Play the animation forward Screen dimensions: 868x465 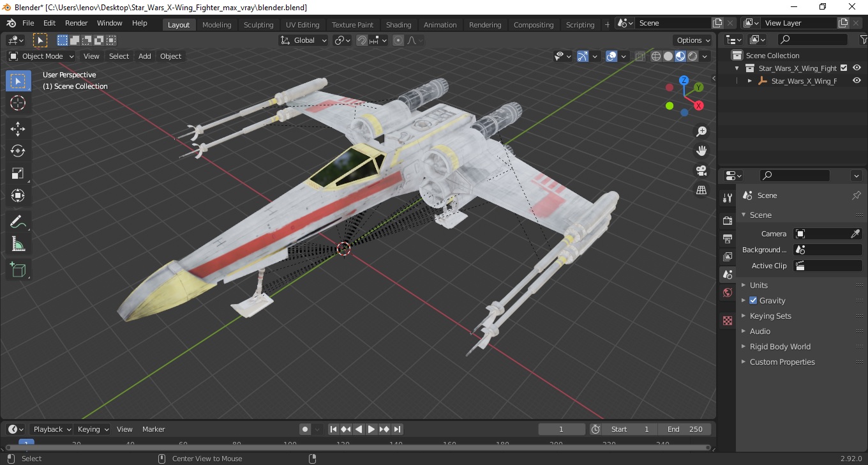point(371,429)
